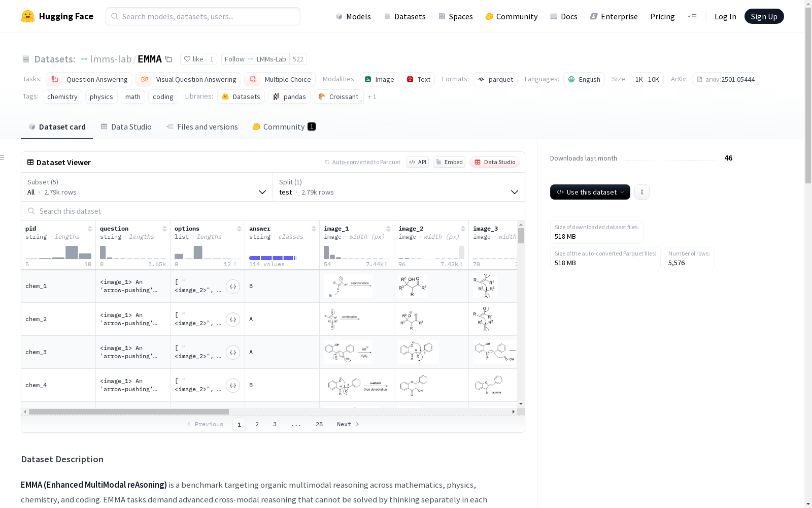Follow the LMMs-Lab organization
This screenshot has width=812, height=508.
tap(255, 59)
